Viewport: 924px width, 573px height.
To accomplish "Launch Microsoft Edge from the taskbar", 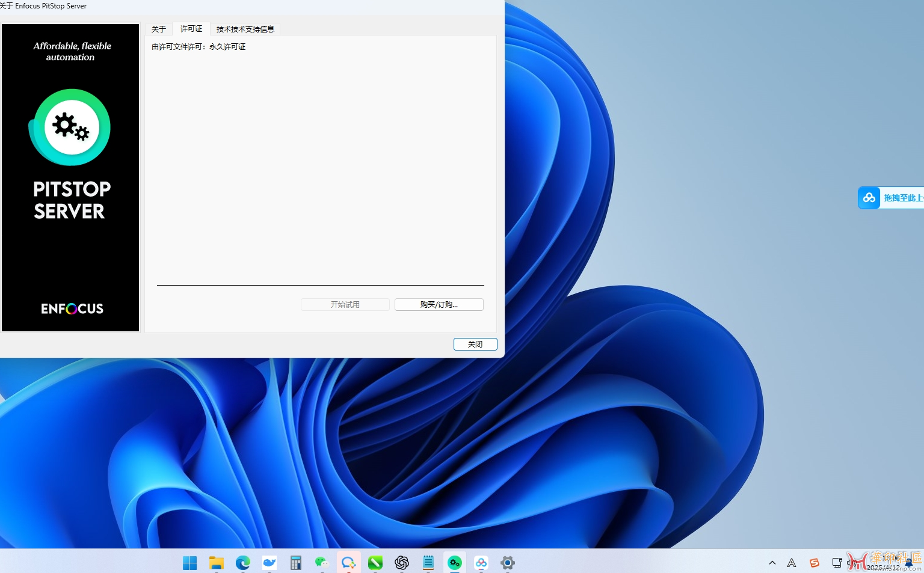I will pyautogui.click(x=243, y=563).
